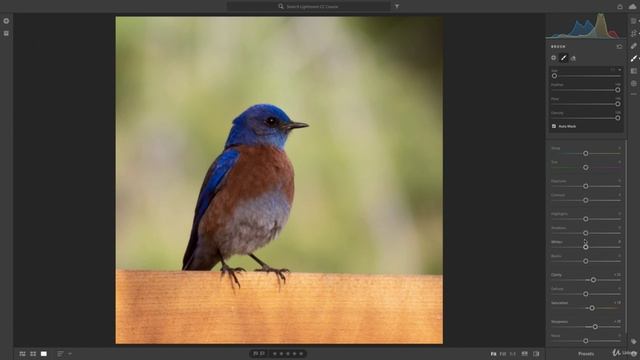Adjust the Density slider handle

(x=618, y=118)
